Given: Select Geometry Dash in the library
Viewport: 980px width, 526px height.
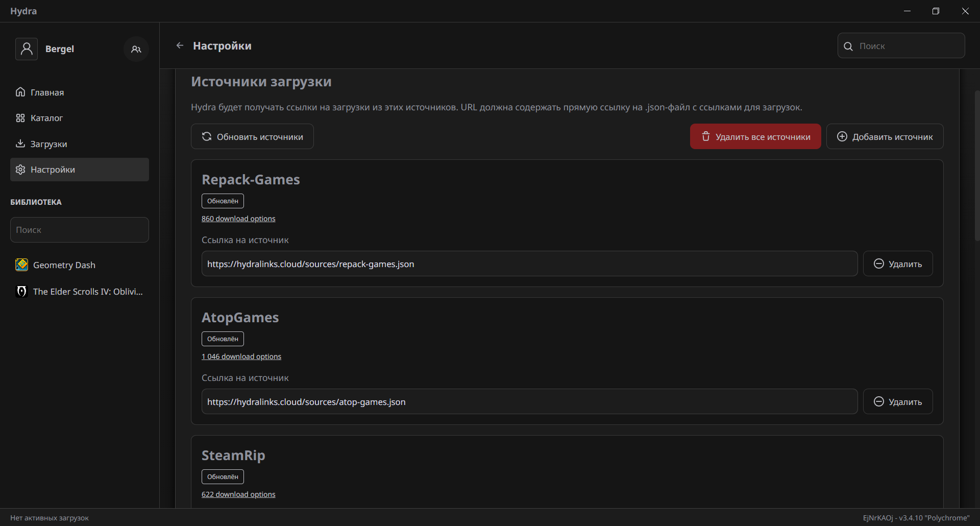Looking at the screenshot, I should (80, 265).
